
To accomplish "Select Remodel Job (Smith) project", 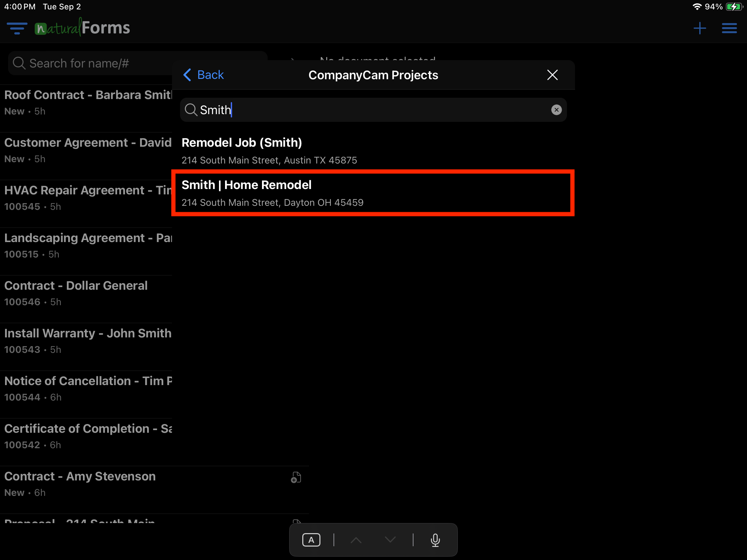I will pos(373,151).
